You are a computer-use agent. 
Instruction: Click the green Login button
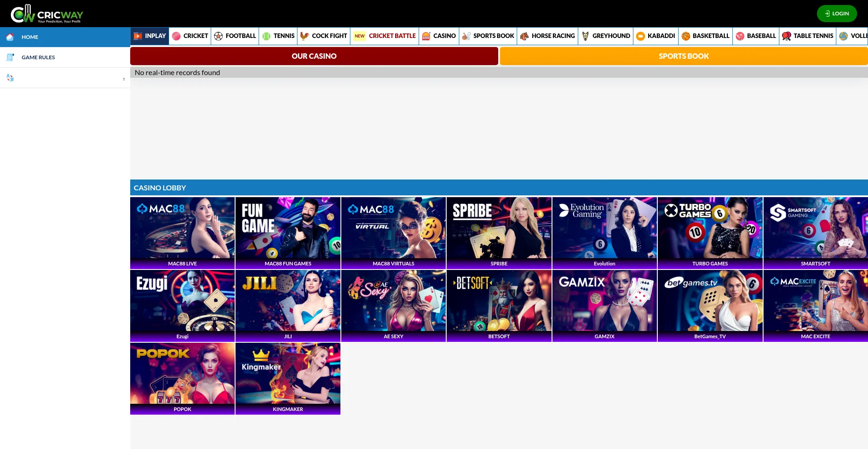(x=837, y=14)
